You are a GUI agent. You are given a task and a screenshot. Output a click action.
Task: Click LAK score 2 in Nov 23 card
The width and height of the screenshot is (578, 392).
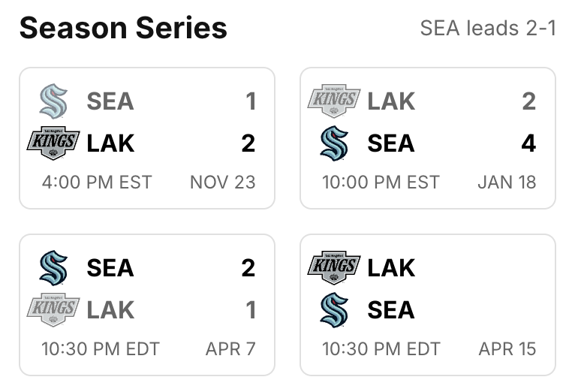[248, 143]
